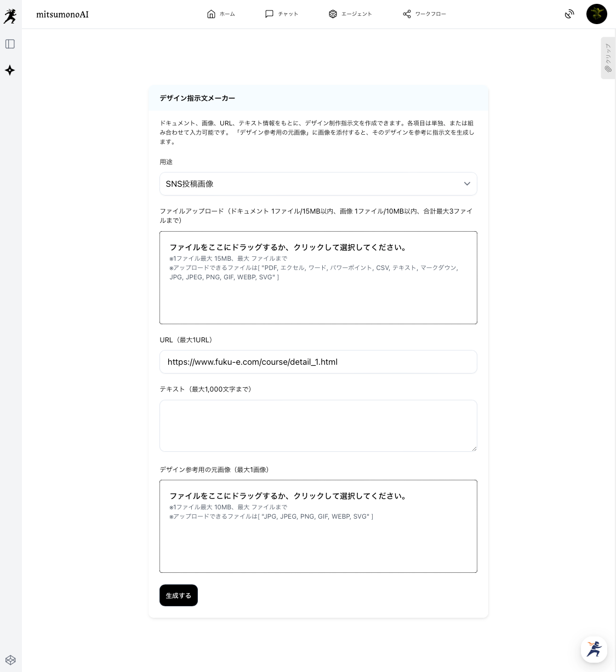Viewport: 616px width, 672px height.
Task: Click the mitsumonoAI brand name
Action: point(62,15)
